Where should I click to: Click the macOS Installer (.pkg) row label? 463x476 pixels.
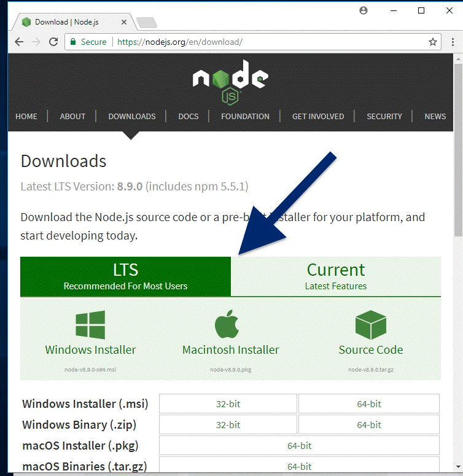80,446
